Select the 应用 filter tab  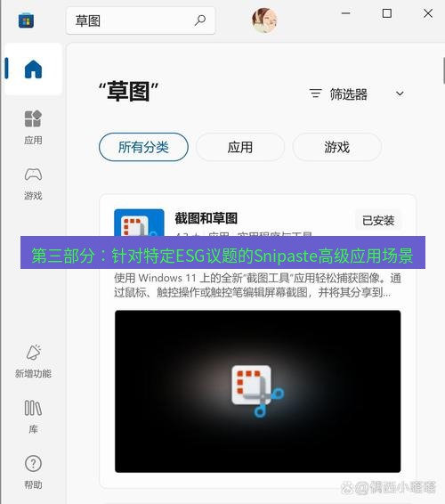click(x=240, y=147)
